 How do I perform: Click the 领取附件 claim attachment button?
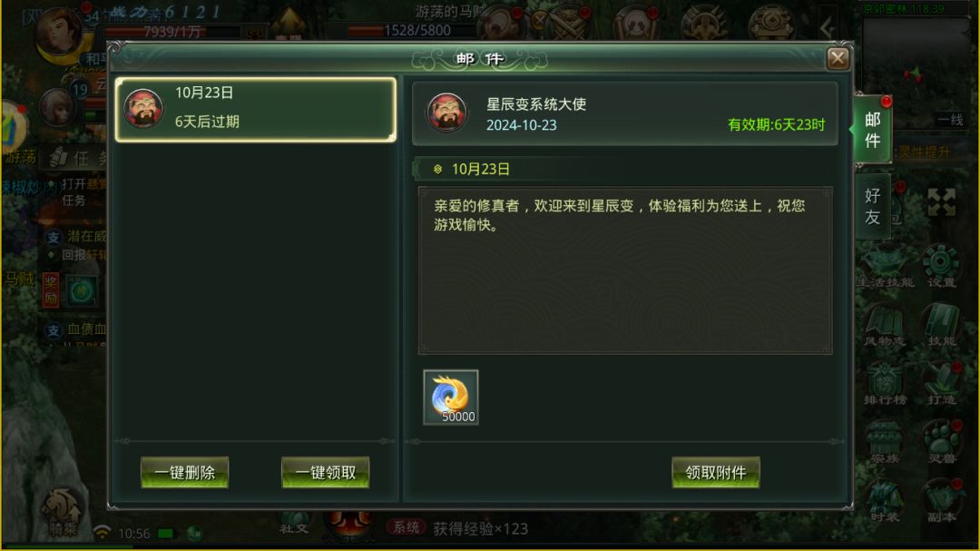[716, 472]
